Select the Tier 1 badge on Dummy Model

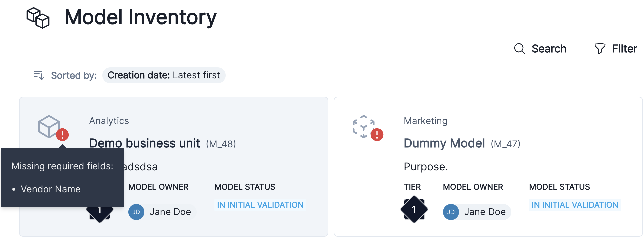coord(414,209)
